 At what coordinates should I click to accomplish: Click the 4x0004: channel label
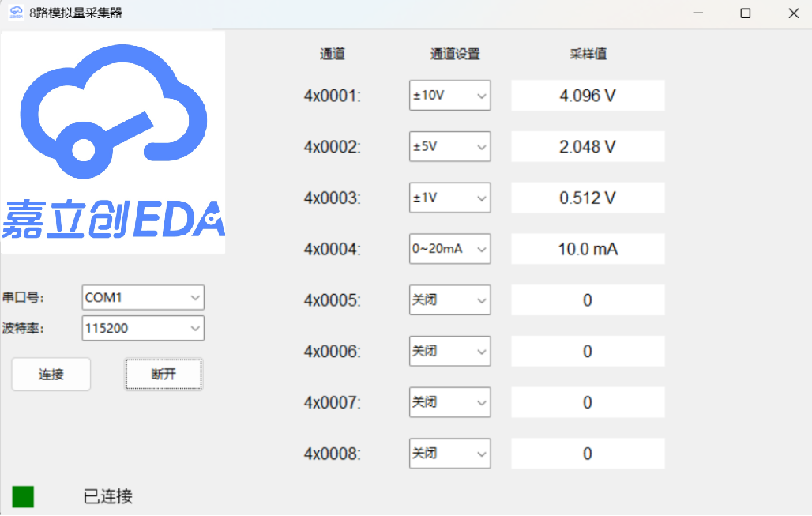pyautogui.click(x=332, y=249)
